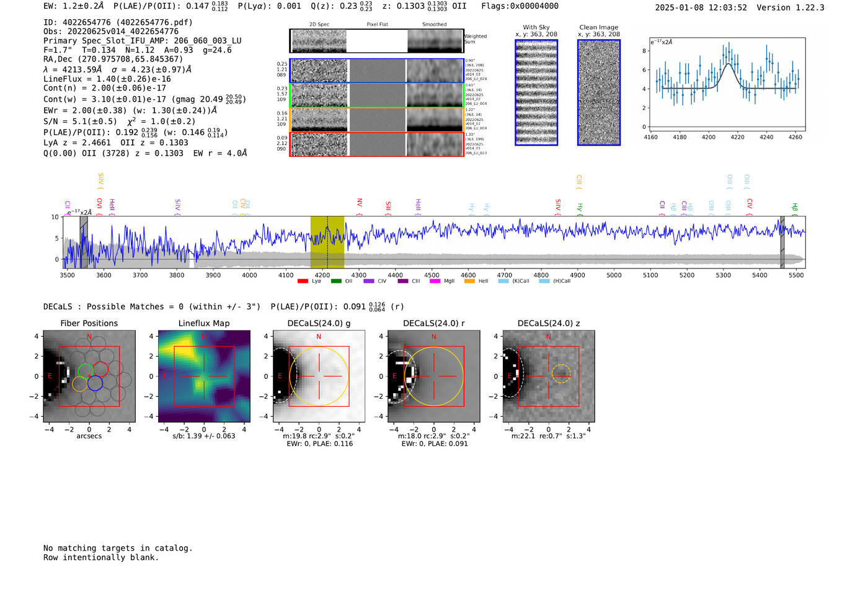This screenshot has height=591, width=868.
Task: Select the red-framed fiber row 206_LU_023
Action: 376,144
